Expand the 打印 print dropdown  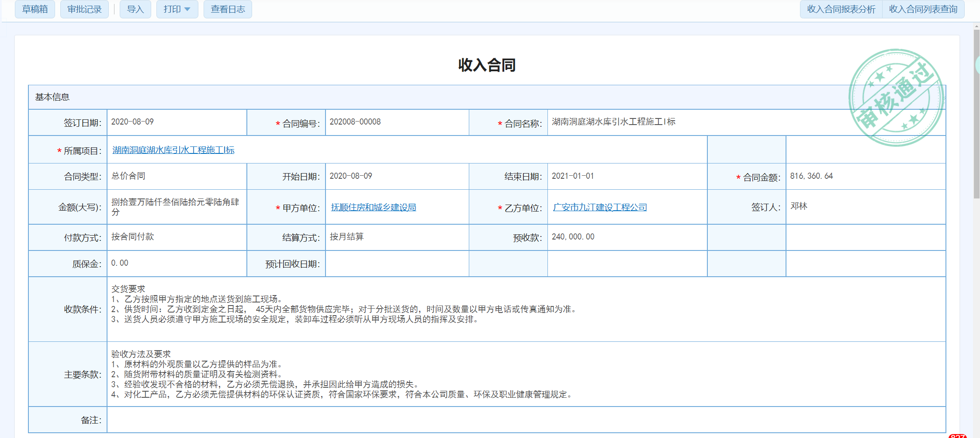(x=177, y=9)
